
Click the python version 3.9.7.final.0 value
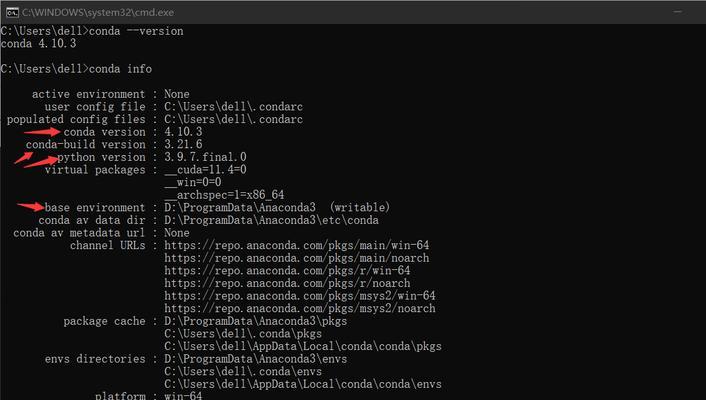click(205, 157)
